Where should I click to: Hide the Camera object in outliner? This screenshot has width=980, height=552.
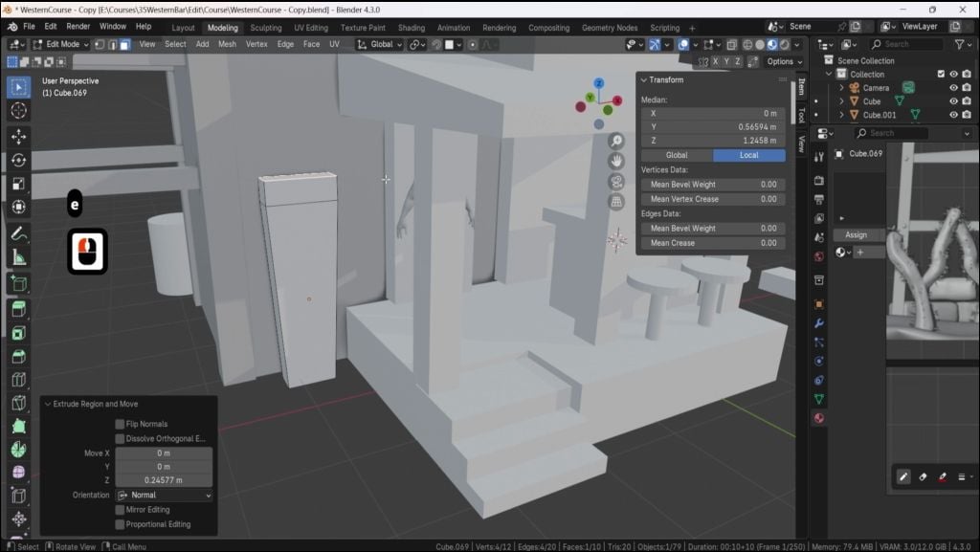tap(953, 88)
